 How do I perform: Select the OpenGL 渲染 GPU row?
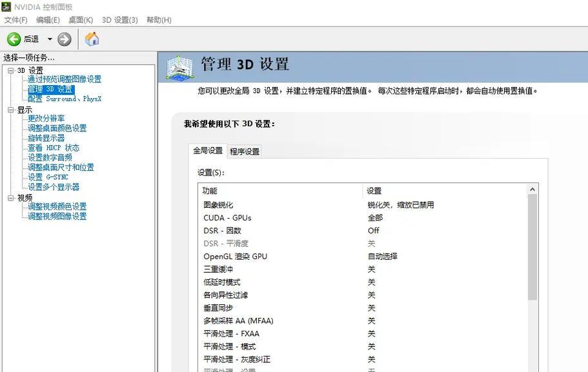click(363, 256)
